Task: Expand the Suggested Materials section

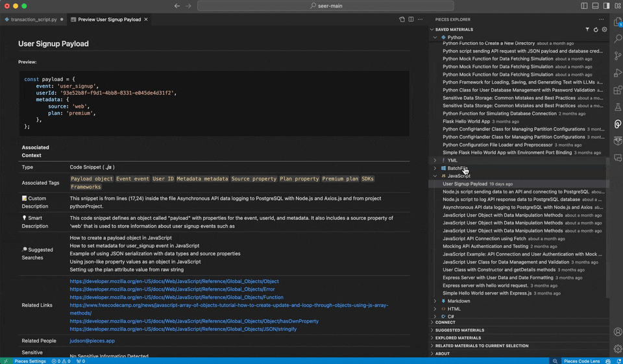Action: (519, 330)
